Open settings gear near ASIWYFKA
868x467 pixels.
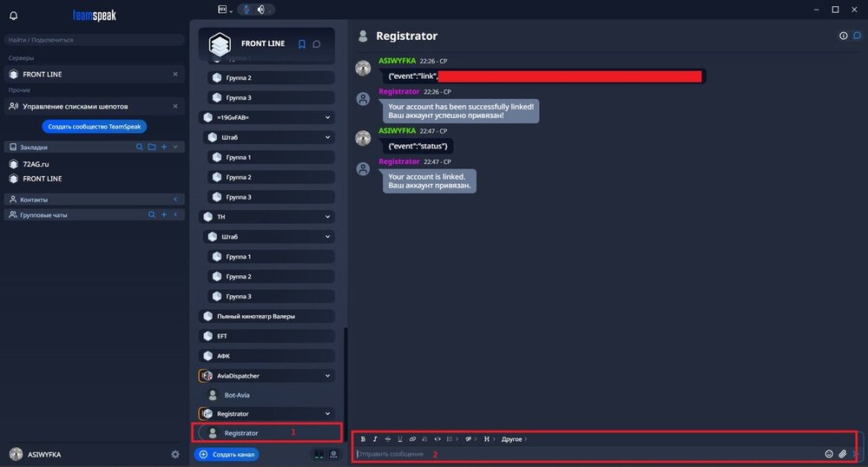[x=175, y=454]
